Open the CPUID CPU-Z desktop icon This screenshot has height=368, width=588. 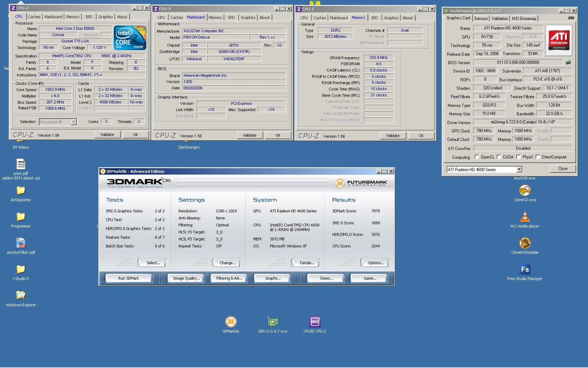315,322
